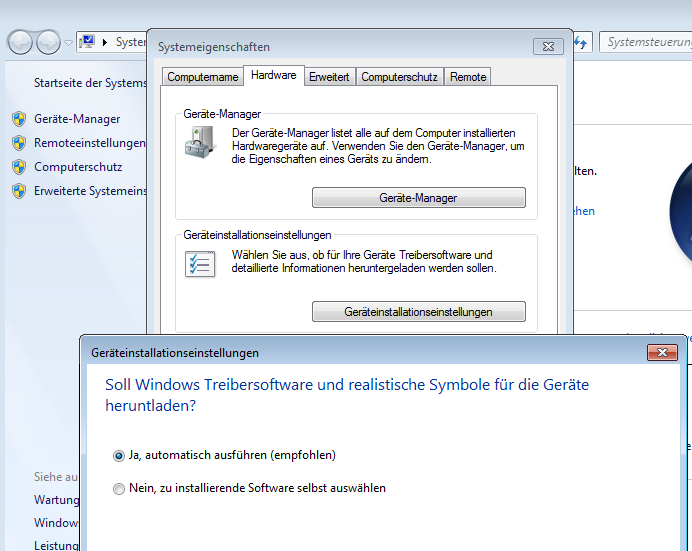Click the back navigation arrow in Explorer window
Viewport: 692px width, 551px height.
pyautogui.click(x=20, y=43)
